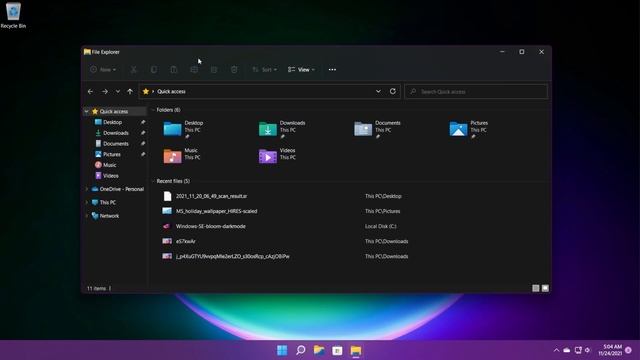Collapse the Recent files (5) group
The width and height of the screenshot is (640, 360).
[x=153, y=181]
